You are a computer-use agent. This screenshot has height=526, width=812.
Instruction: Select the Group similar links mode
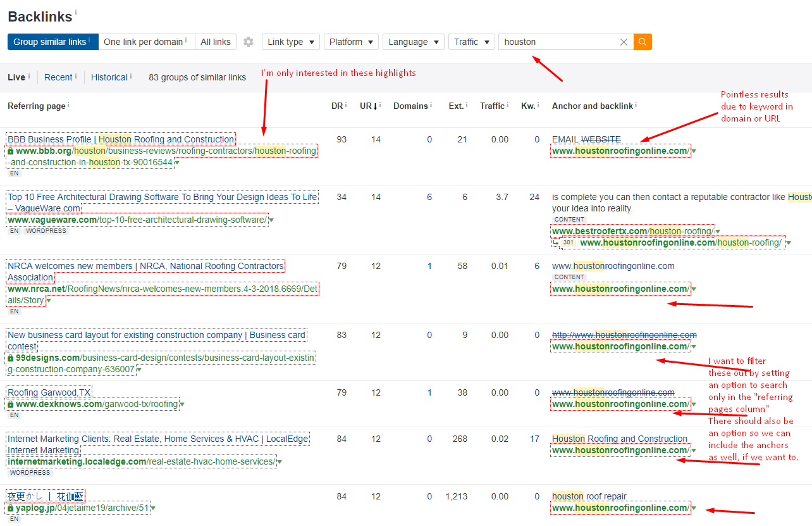(x=53, y=42)
